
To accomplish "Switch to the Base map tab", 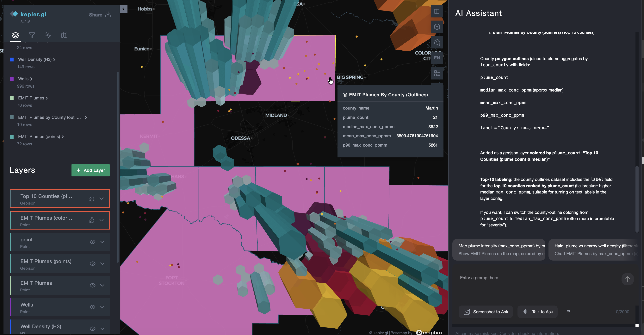I will coord(64,35).
